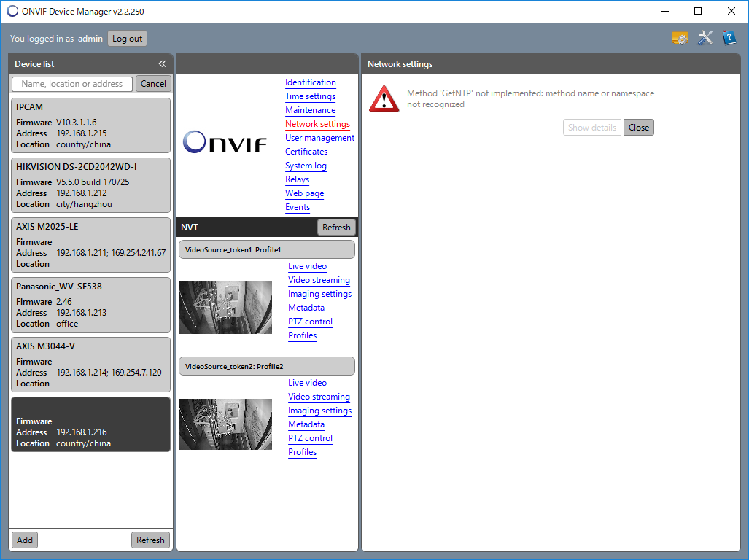Open the Certificates link
749x560 pixels.
coord(306,152)
